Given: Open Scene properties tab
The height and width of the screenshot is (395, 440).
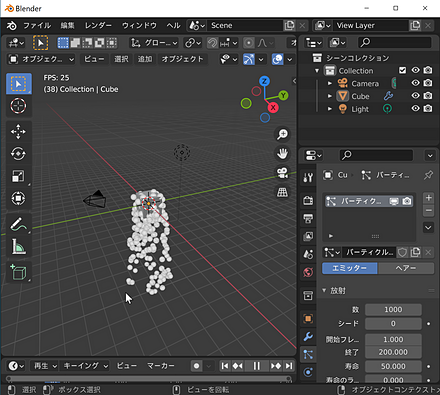Looking at the screenshot, I should [x=308, y=254].
